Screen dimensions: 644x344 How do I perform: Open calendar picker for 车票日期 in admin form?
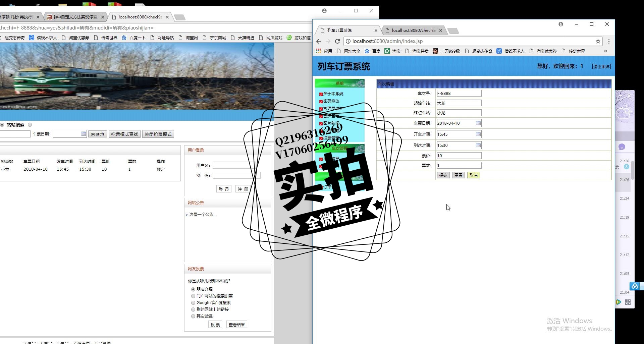click(478, 123)
